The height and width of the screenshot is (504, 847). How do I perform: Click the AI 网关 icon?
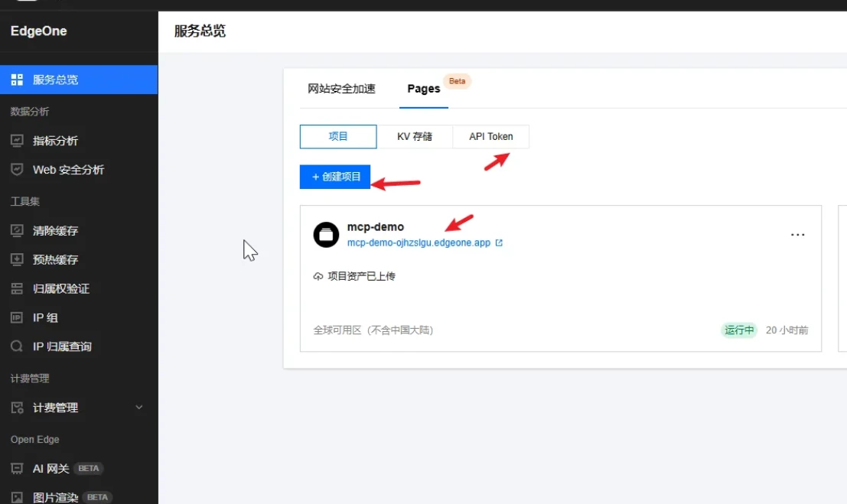pos(17,468)
